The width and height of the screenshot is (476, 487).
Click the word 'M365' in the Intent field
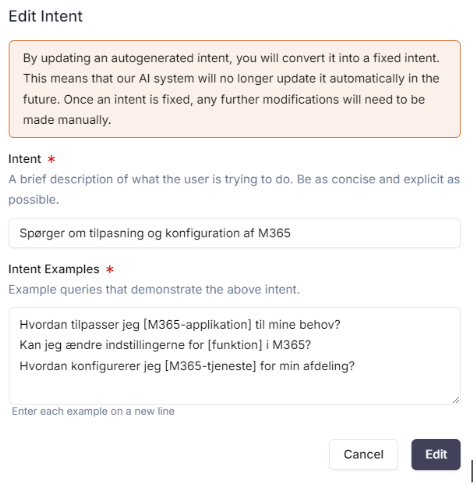[x=274, y=233]
